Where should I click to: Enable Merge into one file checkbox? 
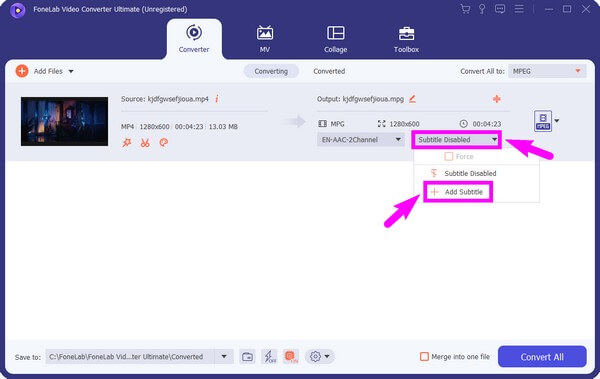(424, 357)
